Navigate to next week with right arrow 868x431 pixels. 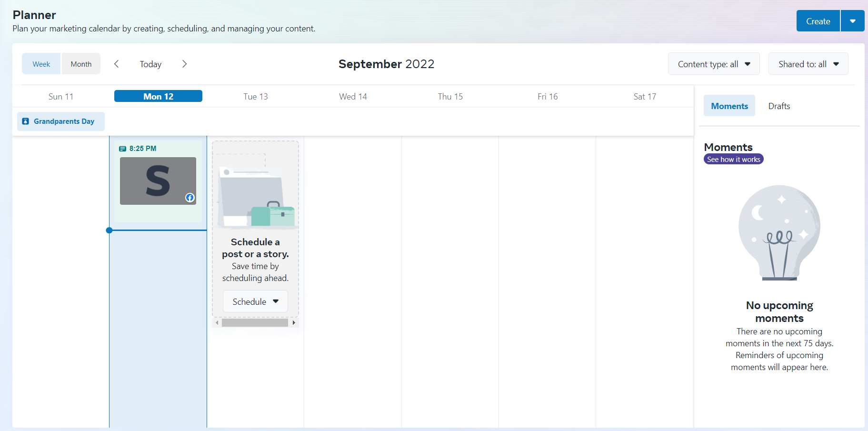pyautogui.click(x=184, y=63)
